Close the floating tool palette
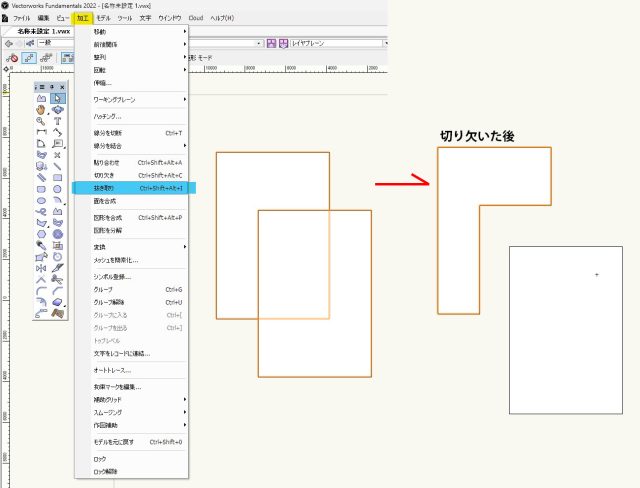This screenshot has height=488, width=640. pos(64,87)
